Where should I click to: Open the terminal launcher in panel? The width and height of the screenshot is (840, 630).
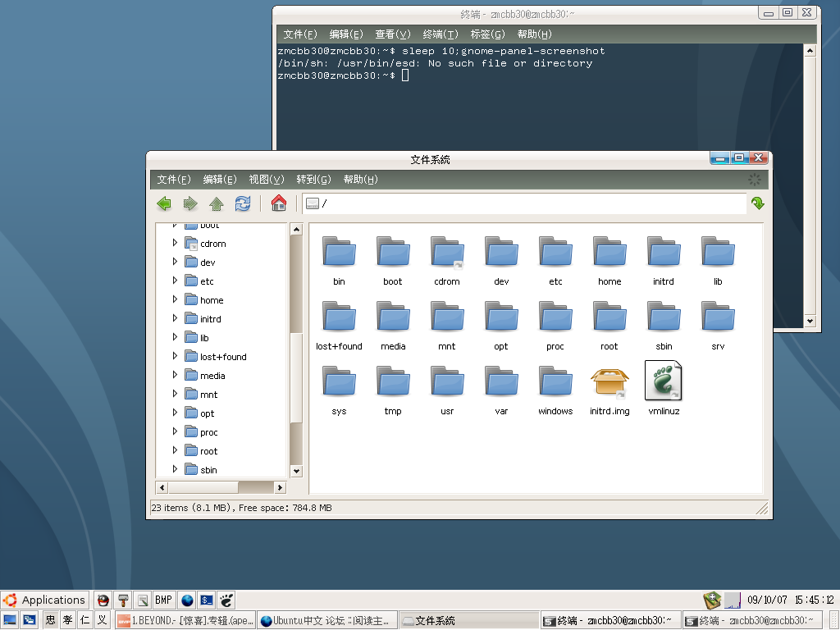tap(207, 600)
